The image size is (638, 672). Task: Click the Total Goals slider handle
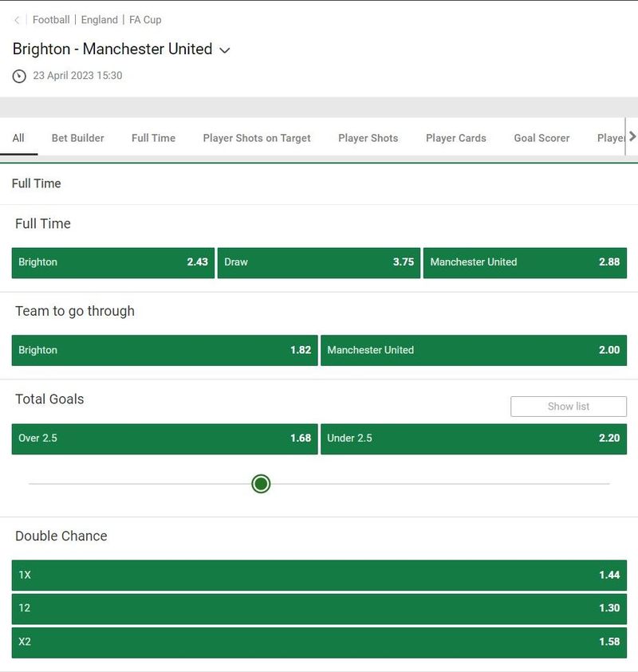tap(261, 484)
